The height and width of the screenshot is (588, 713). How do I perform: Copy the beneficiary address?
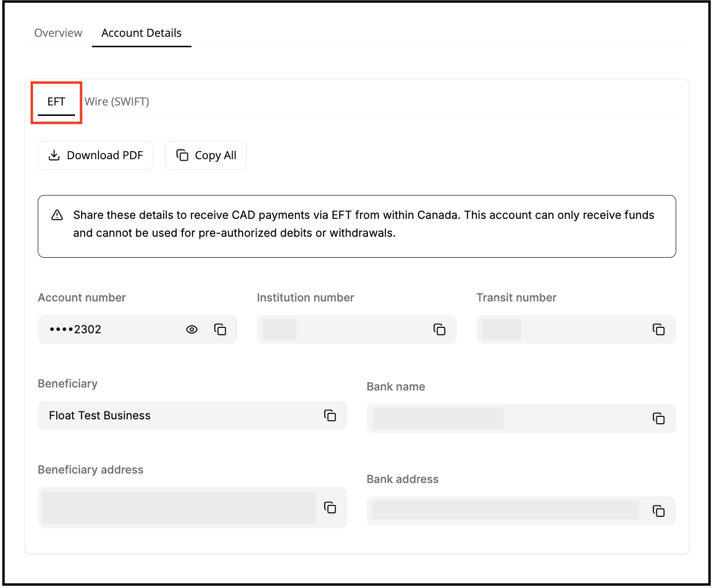tap(330, 507)
